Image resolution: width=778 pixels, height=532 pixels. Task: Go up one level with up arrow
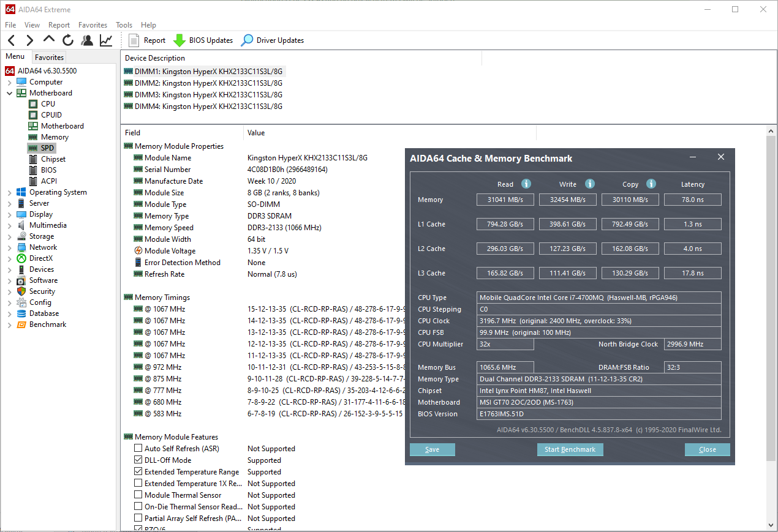[x=49, y=39]
